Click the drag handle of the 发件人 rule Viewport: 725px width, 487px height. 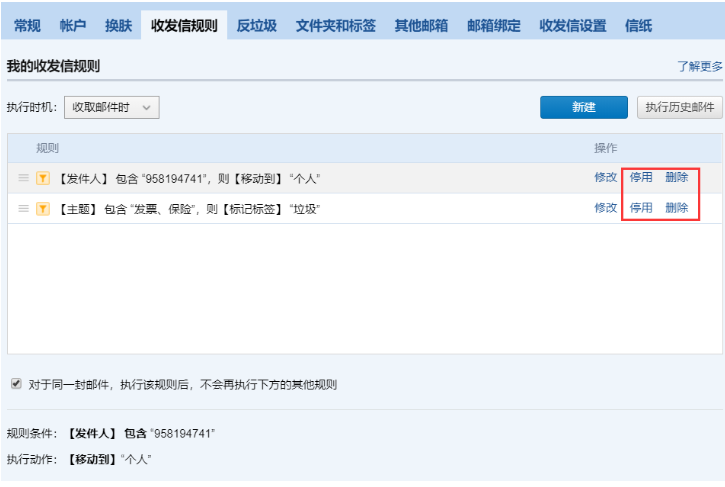tap(23, 178)
